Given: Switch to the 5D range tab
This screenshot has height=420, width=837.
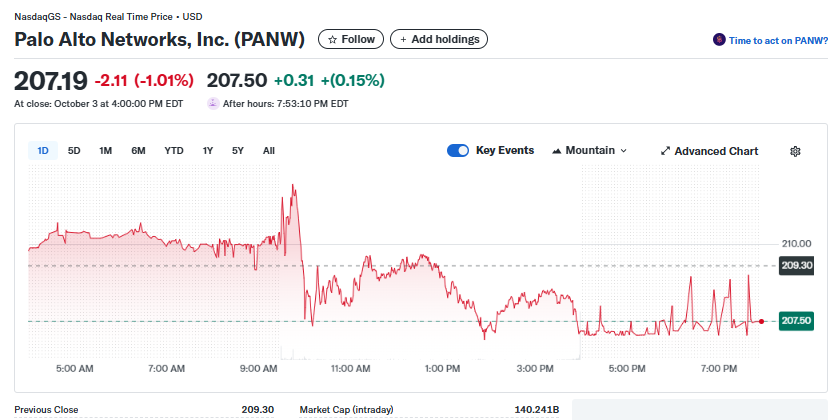Looking at the screenshot, I should 74,151.
